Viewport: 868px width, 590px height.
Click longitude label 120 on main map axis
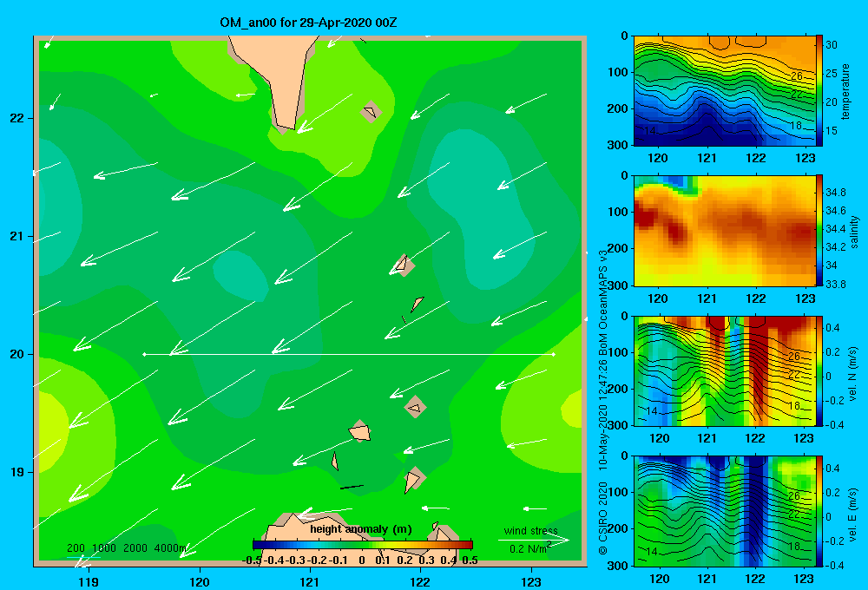click(200, 581)
